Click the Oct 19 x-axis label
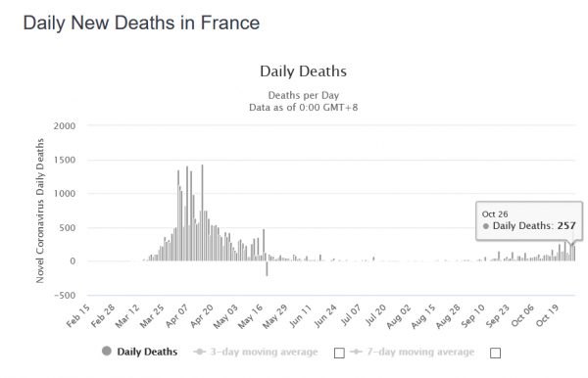The width and height of the screenshot is (588, 378). [548, 315]
